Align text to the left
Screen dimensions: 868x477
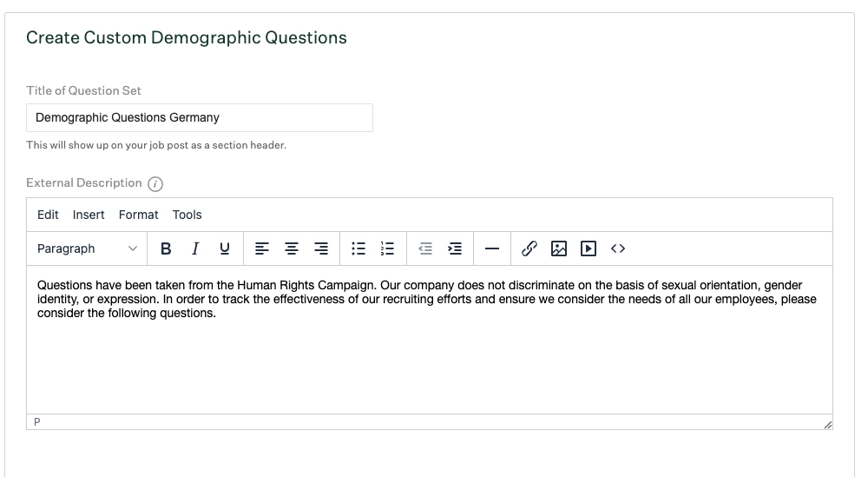coord(262,248)
